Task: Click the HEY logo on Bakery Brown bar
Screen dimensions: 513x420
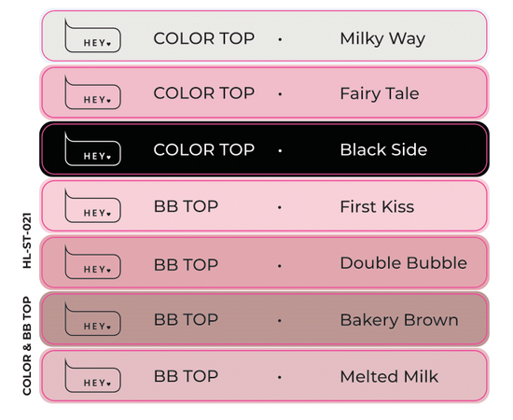Action: [x=93, y=319]
